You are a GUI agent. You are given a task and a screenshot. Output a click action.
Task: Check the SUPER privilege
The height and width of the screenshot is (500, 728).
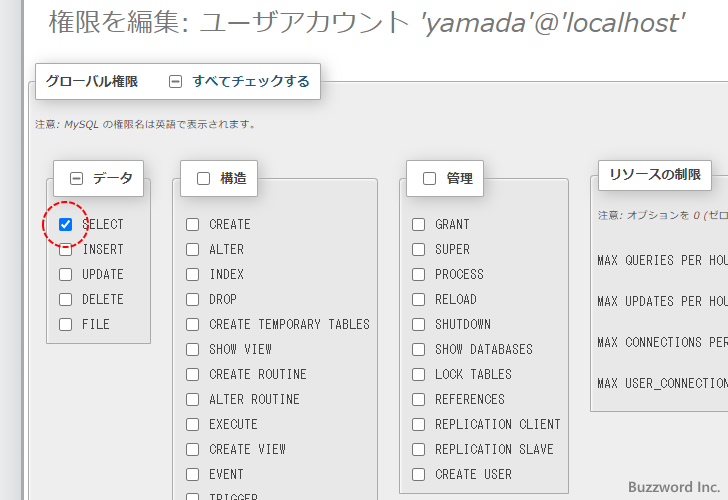point(419,250)
